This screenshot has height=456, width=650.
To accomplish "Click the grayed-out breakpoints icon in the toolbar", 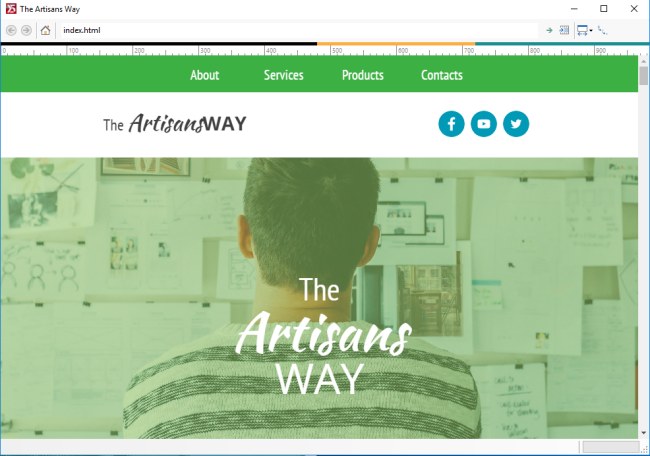I will coord(602,30).
